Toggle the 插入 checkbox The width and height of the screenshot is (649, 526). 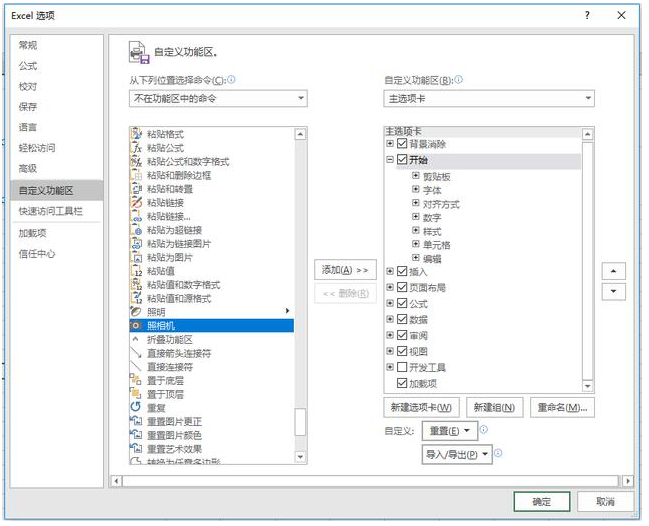click(402, 271)
